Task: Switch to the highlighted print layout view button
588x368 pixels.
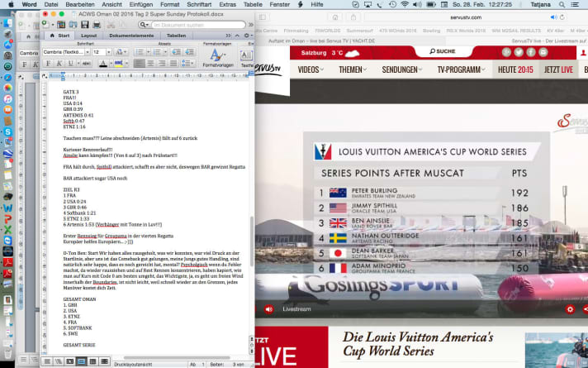Action: click(x=82, y=361)
